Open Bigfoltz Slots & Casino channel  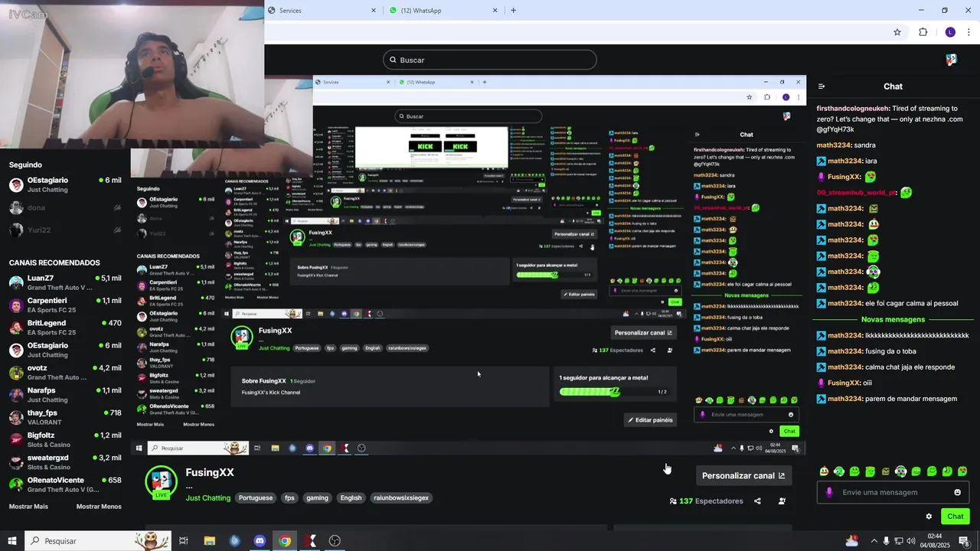click(65, 439)
